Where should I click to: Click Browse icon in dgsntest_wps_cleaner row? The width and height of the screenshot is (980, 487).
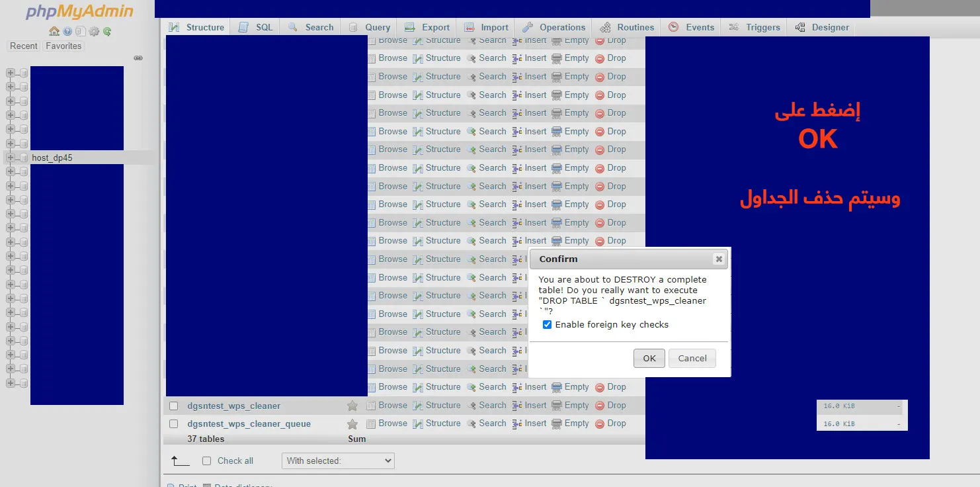click(372, 406)
